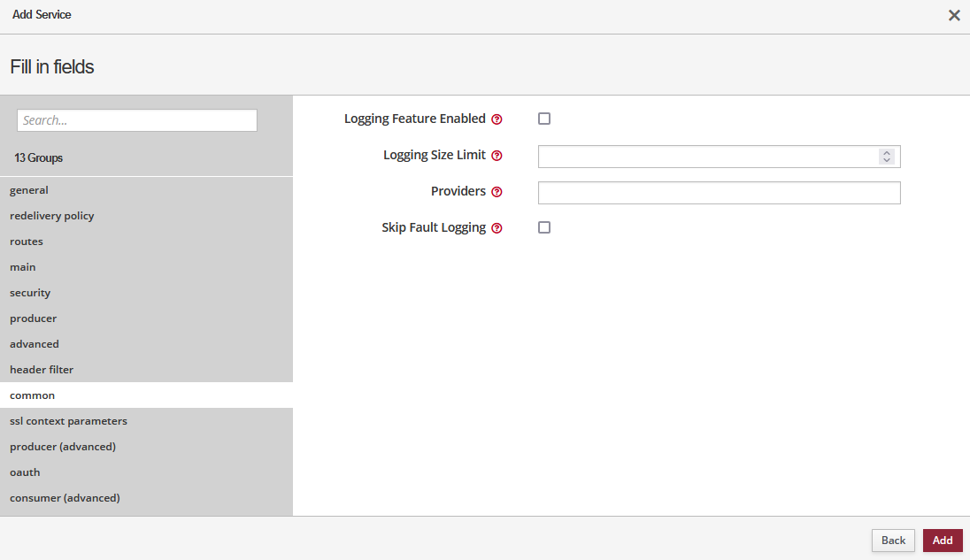
Task: Click into the Providers text field
Action: pyautogui.click(x=719, y=193)
